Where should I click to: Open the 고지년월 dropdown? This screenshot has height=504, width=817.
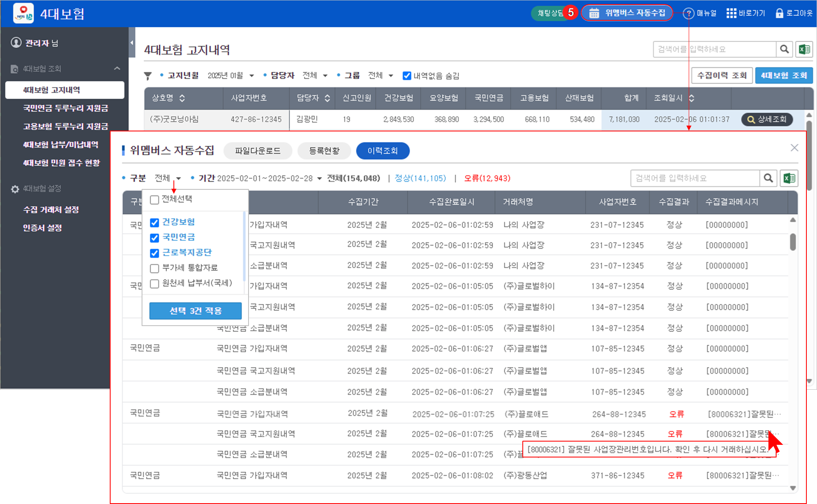click(x=251, y=76)
